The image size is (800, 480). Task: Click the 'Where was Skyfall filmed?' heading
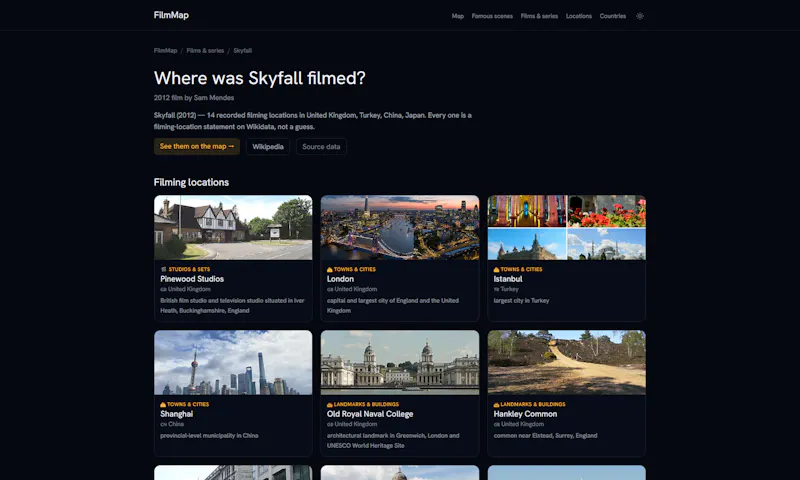tap(260, 78)
